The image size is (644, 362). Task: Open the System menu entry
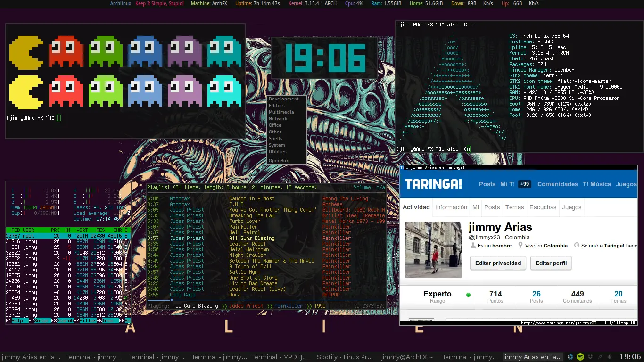click(x=287, y=145)
